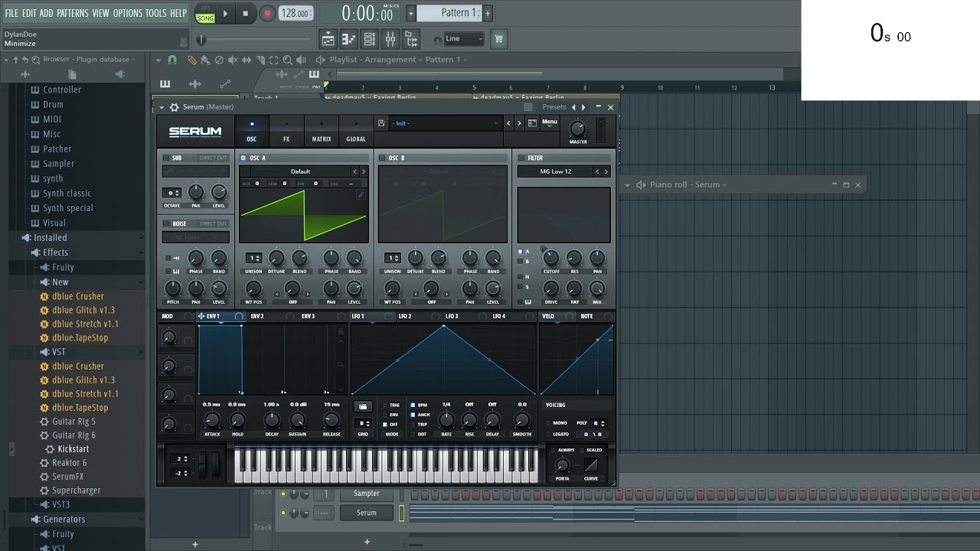The height and width of the screenshot is (551, 980).
Task: Open the OSC A Default wavetable dropdown
Action: [x=301, y=171]
